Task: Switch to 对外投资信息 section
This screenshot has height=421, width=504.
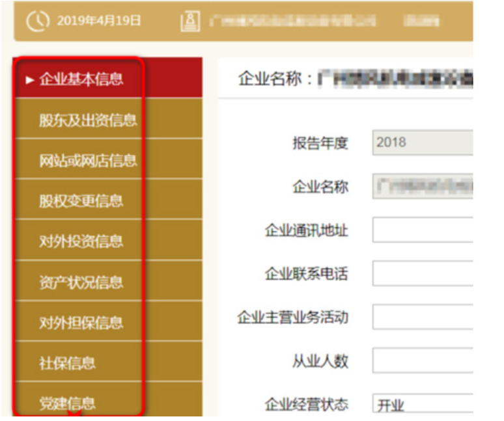Action: coord(81,241)
